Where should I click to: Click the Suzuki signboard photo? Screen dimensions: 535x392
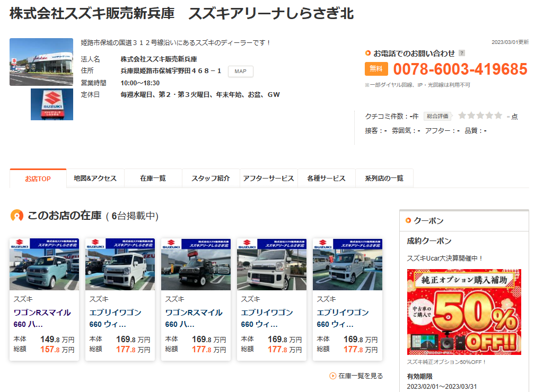[52, 104]
